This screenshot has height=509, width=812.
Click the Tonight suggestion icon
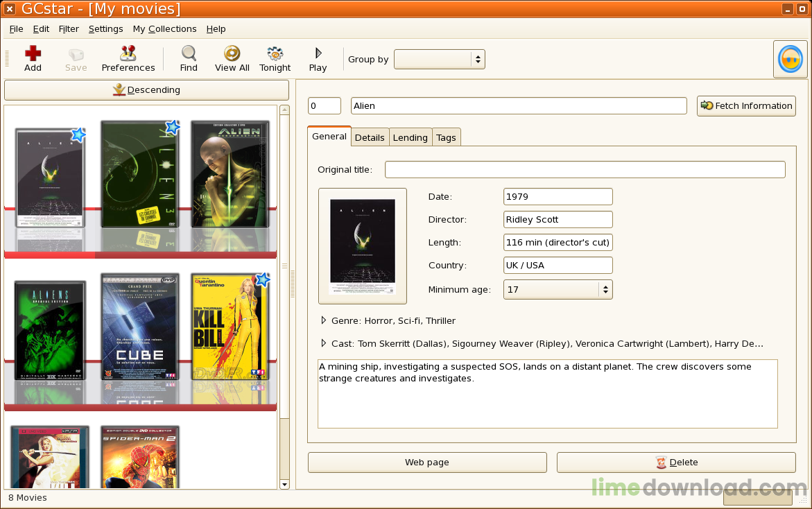275,54
